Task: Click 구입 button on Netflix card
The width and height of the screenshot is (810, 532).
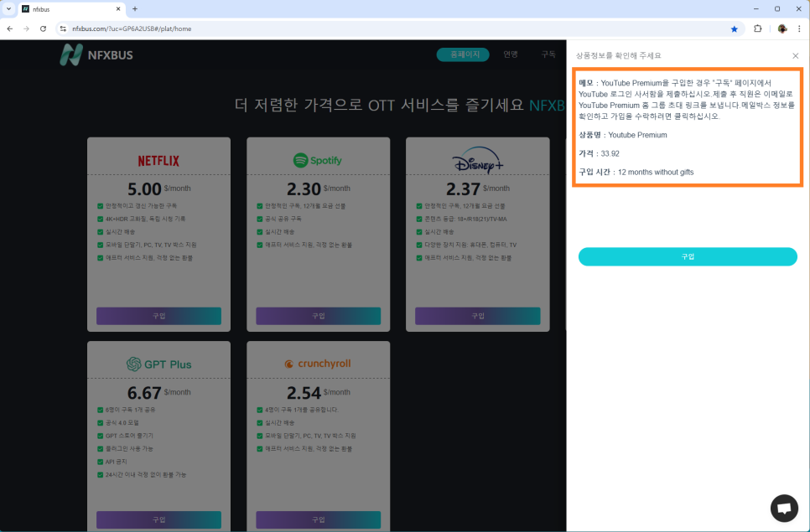Action: (x=158, y=316)
